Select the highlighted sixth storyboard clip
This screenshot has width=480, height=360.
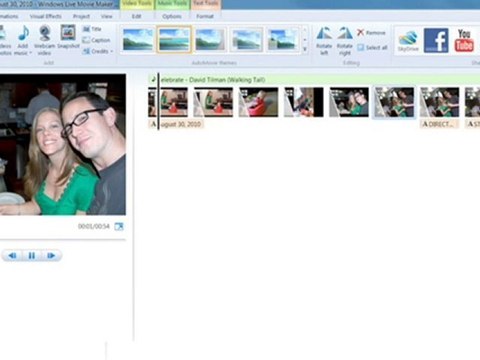point(394,102)
